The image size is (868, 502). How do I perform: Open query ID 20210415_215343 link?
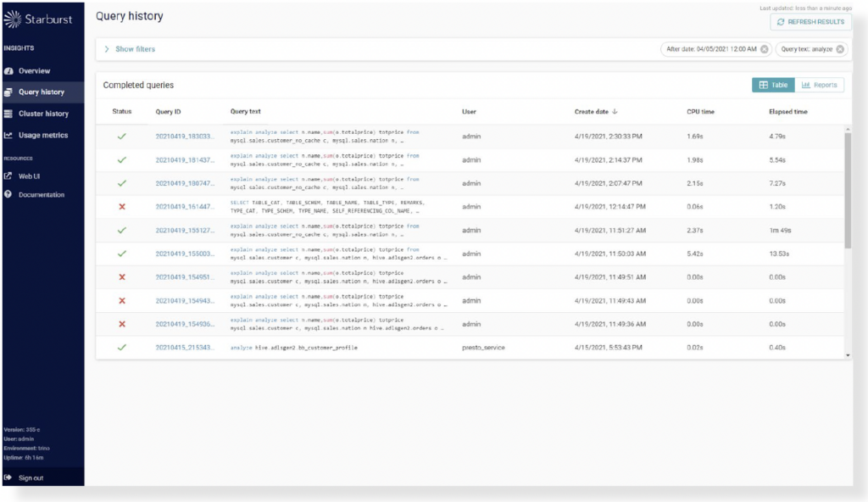click(185, 348)
